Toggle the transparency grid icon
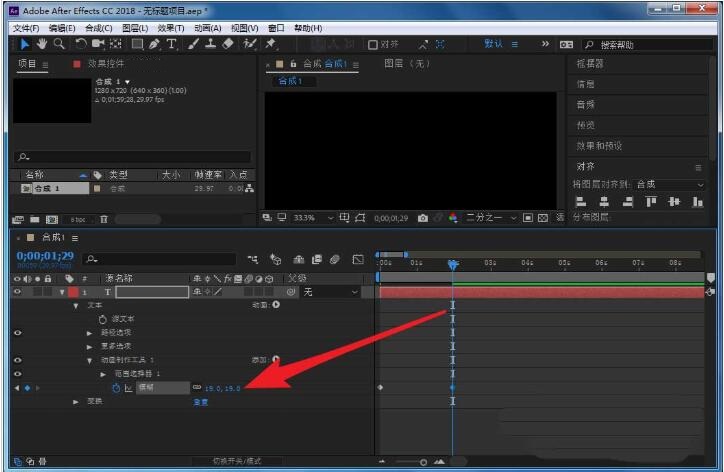The image size is (724, 472). pyautogui.click(x=543, y=218)
